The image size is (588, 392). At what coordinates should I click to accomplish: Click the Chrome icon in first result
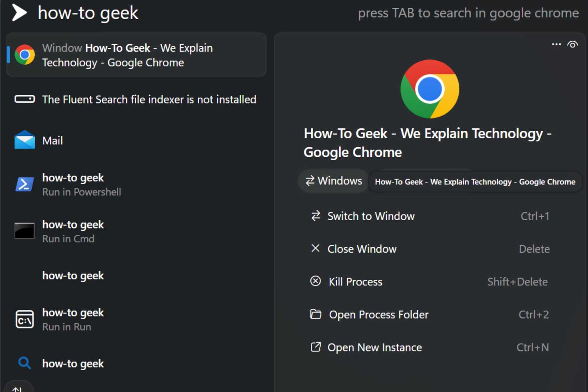[25, 55]
